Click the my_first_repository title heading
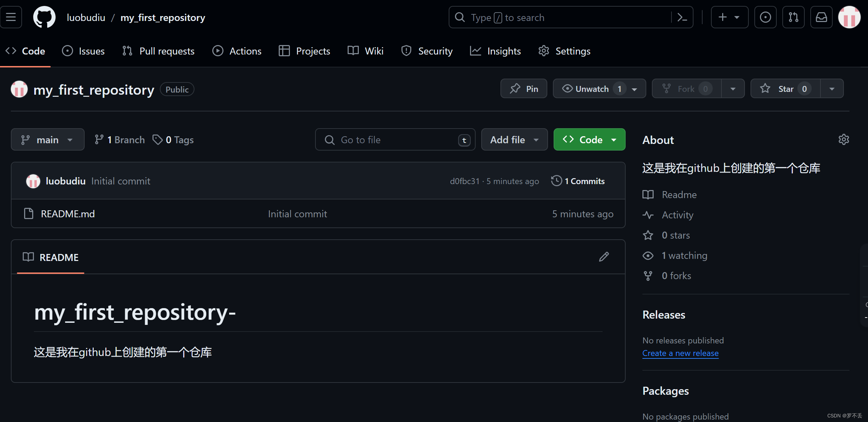This screenshot has height=422, width=868. tap(94, 90)
